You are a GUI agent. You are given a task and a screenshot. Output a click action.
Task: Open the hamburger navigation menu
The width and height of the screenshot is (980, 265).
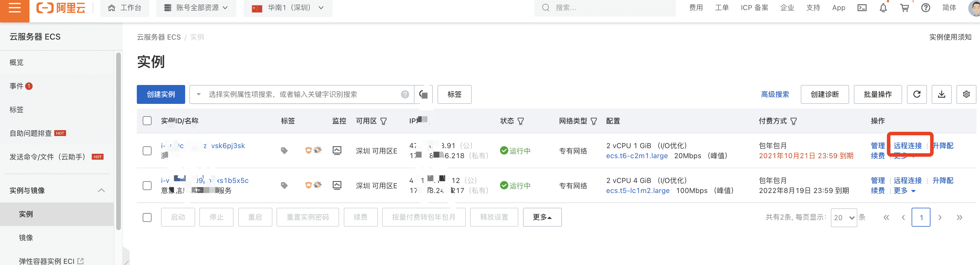[14, 8]
